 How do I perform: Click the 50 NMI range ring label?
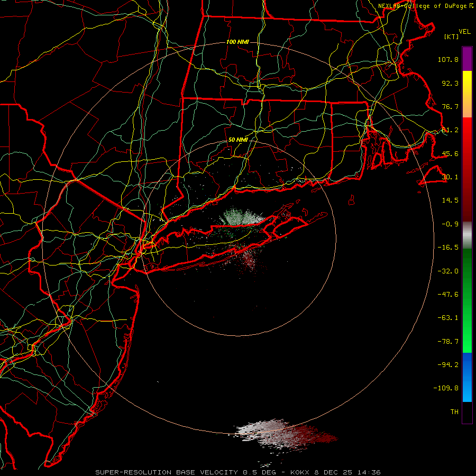click(238, 140)
